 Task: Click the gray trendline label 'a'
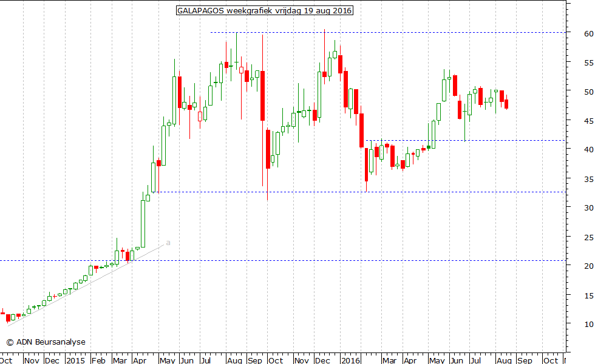pyautogui.click(x=168, y=243)
